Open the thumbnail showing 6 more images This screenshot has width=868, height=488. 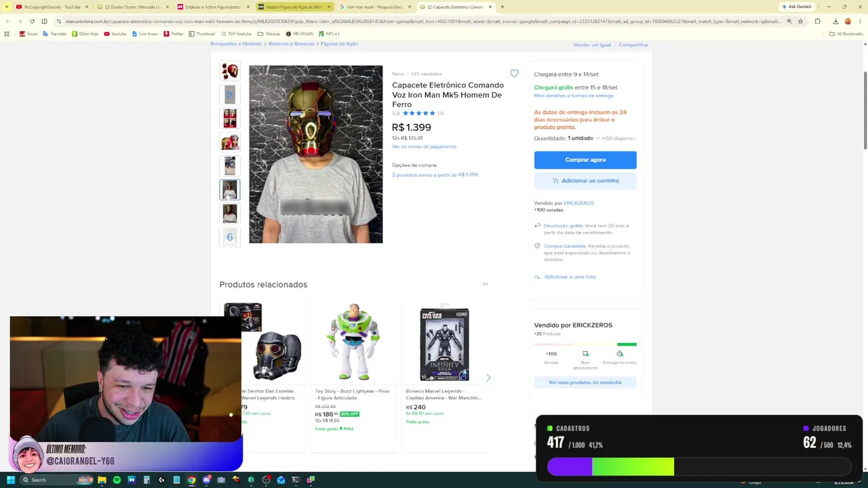(x=230, y=237)
